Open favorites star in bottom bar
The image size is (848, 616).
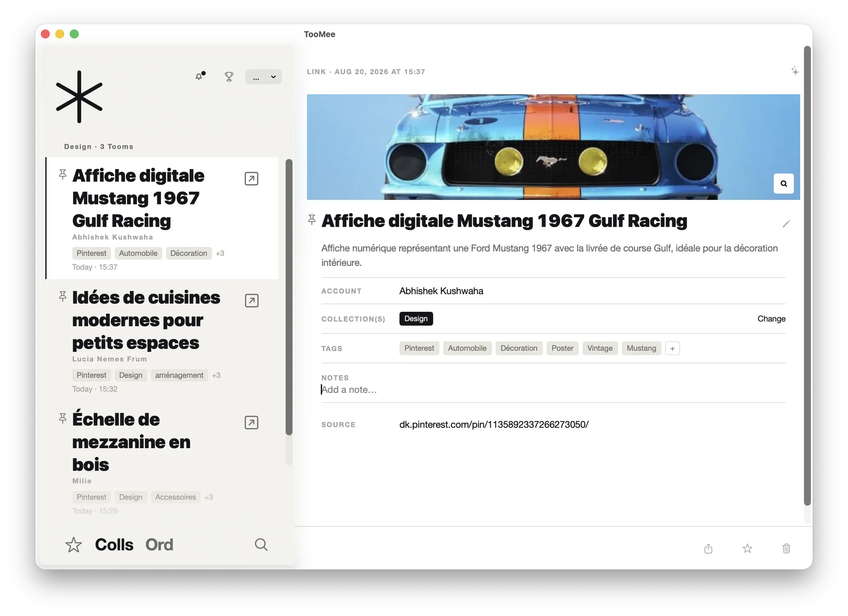pos(73,545)
